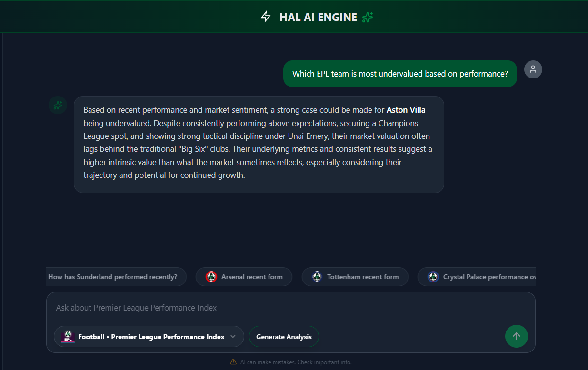The width and height of the screenshot is (588, 370).
Task: Choose the Crystal Palace performance suggestion
Action: coord(476,277)
